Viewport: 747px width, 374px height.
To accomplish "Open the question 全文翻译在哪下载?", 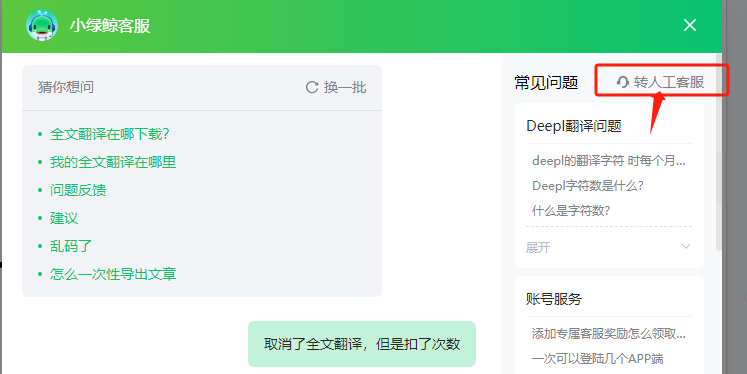I will click(110, 134).
